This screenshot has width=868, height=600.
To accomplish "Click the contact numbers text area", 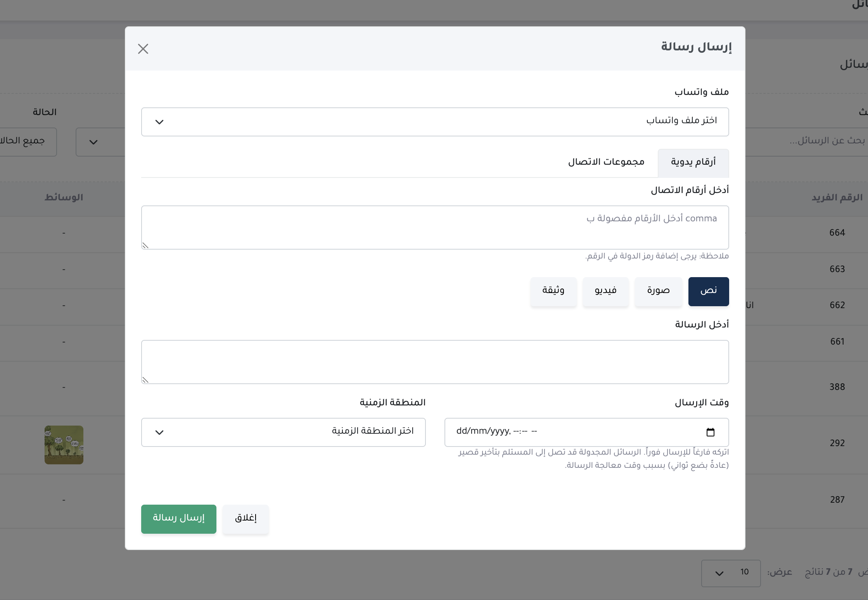I will click(x=435, y=227).
